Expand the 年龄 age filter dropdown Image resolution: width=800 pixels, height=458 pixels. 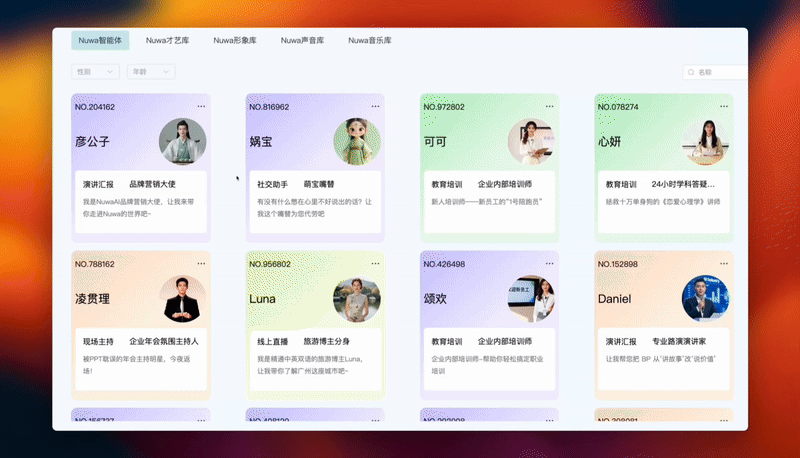(x=151, y=72)
